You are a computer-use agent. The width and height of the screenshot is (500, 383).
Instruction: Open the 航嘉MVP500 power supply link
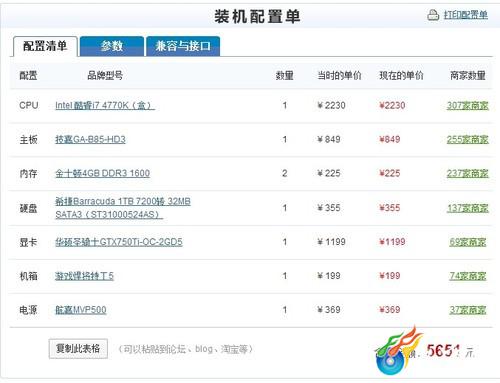[81, 310]
